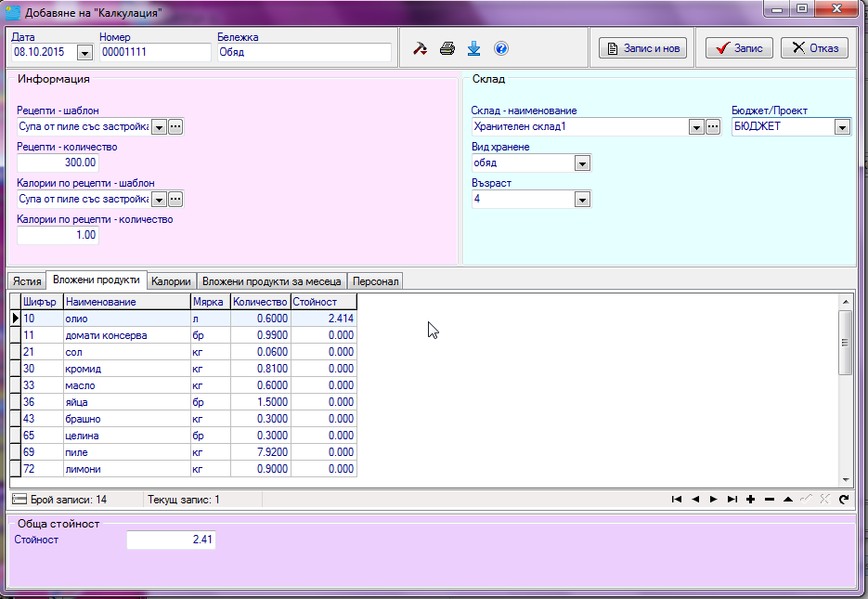
Task: Select the пиле quantity cell 7.9200
Action: [x=261, y=452]
